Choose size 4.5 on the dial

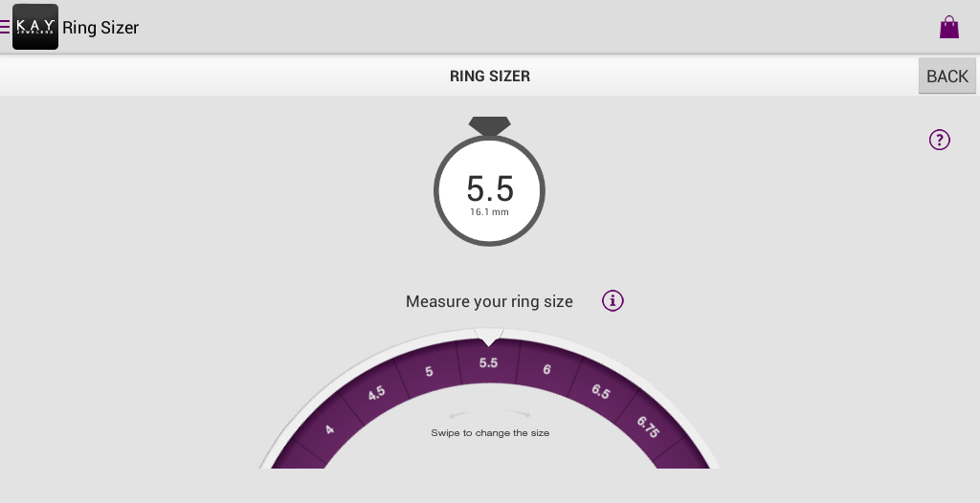point(376,393)
